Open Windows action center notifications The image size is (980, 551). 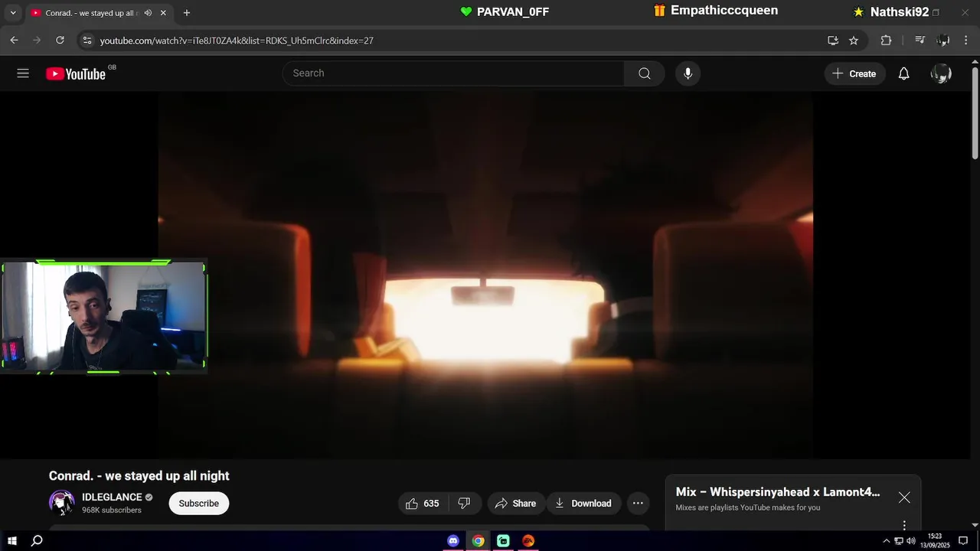(963, 541)
